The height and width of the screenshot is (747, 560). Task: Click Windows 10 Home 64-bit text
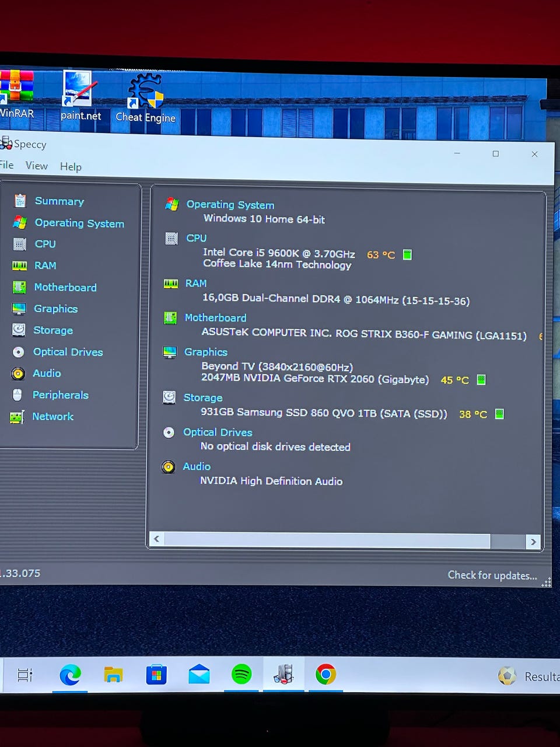pos(264,219)
